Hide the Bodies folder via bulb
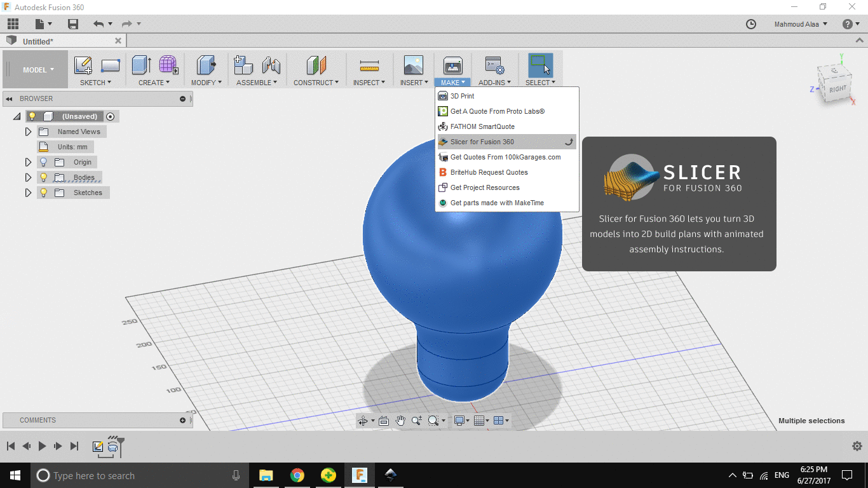Viewport: 868px width, 488px height. [44, 177]
